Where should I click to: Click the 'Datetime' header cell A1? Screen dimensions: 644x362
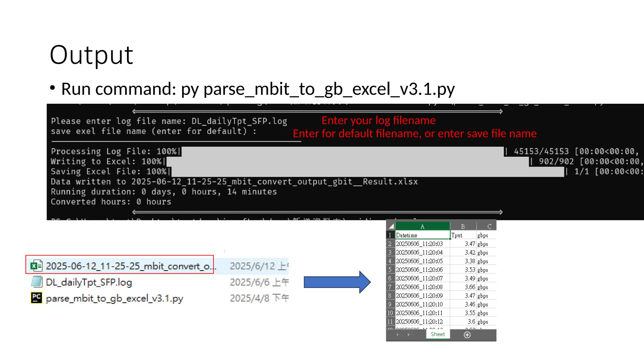(422, 235)
